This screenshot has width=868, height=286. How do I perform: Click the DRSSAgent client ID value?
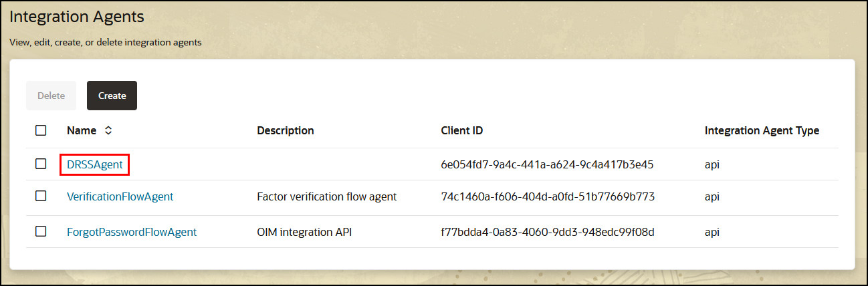coord(547,164)
